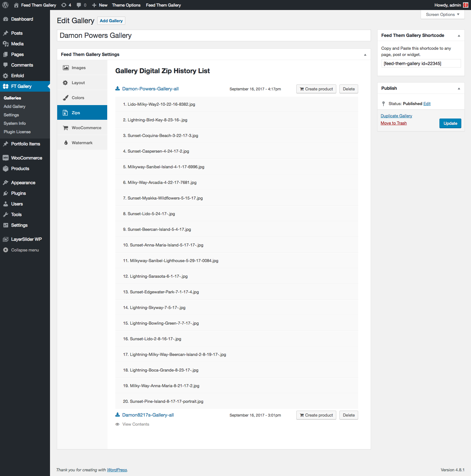
Task: Click the admin avatar icon
Action: [466, 5]
